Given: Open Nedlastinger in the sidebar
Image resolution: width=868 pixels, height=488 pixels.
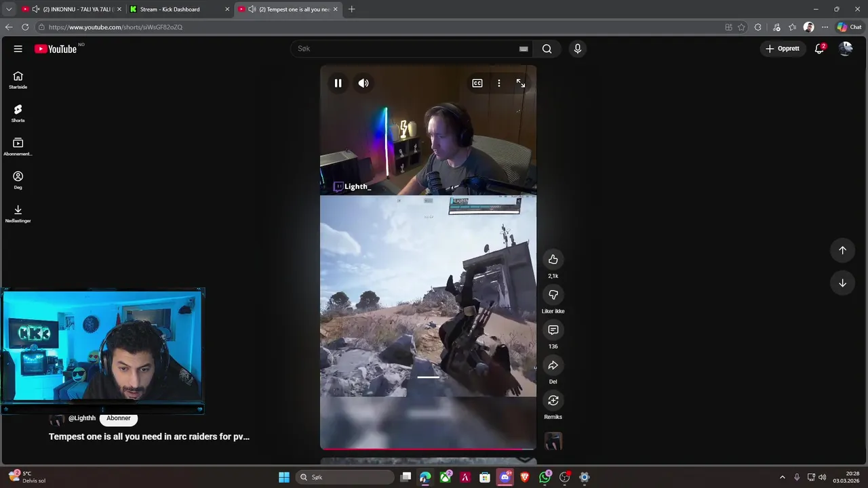Looking at the screenshot, I should (18, 213).
